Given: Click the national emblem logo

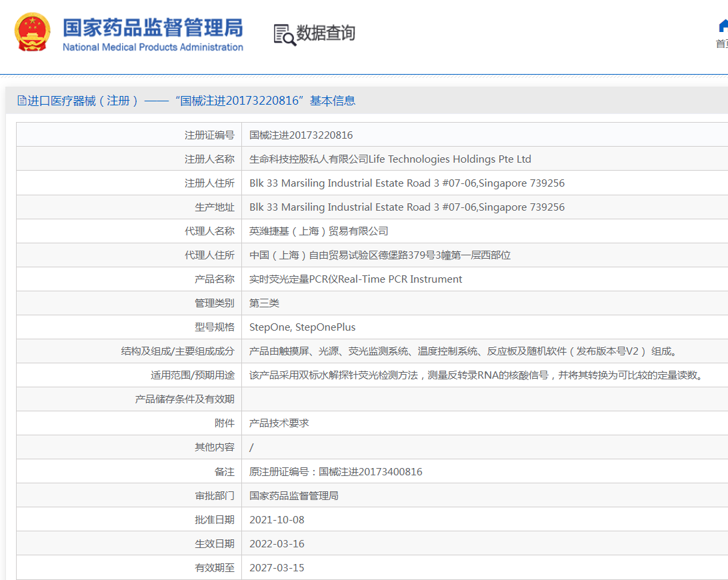Looking at the screenshot, I should tap(32, 32).
